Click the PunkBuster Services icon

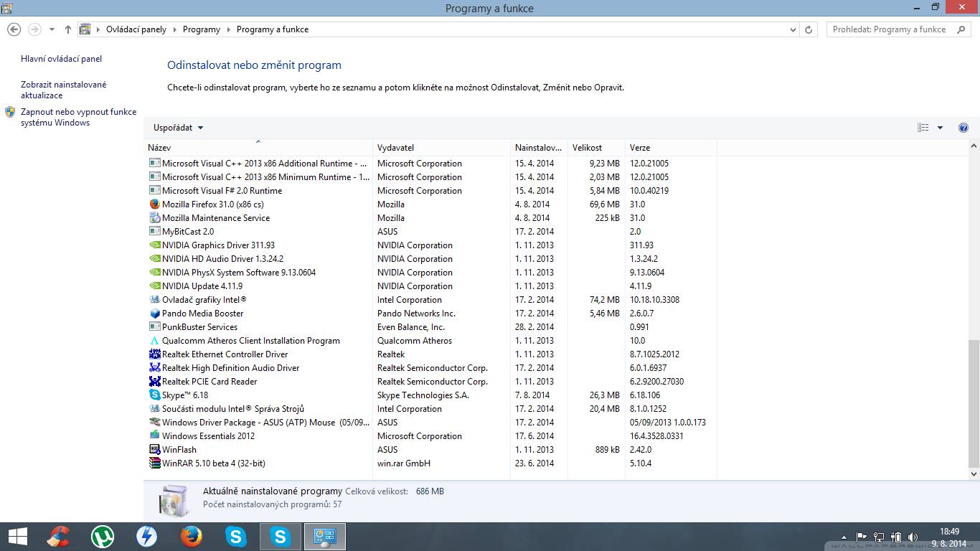point(154,327)
